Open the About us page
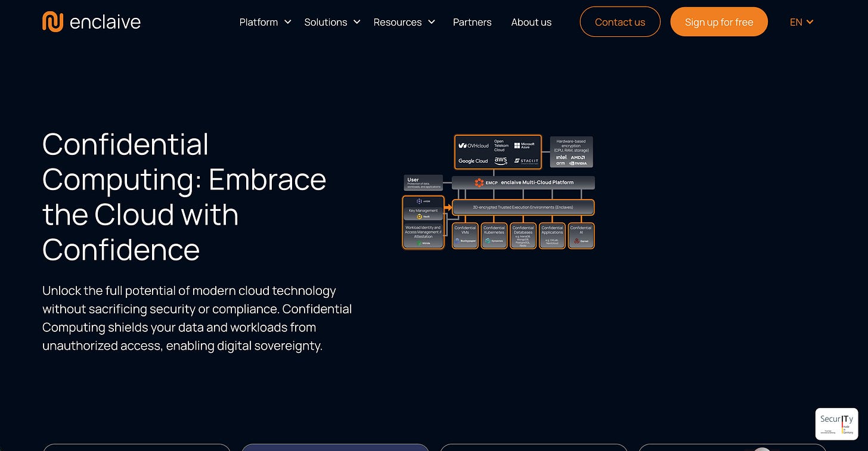Viewport: 868px width, 451px height. coord(531,22)
